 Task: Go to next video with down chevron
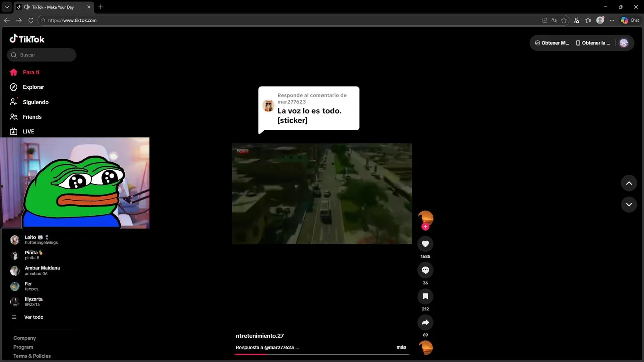tap(629, 205)
